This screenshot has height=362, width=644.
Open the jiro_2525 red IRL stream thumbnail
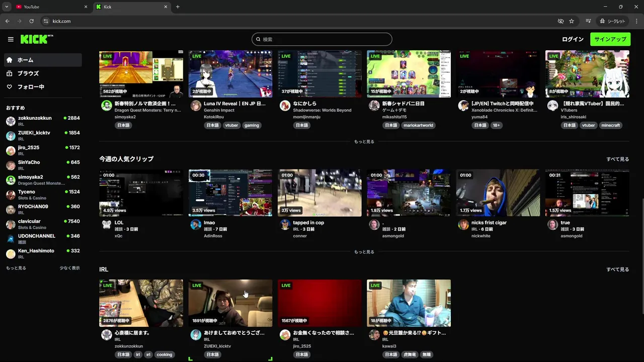pos(319,303)
